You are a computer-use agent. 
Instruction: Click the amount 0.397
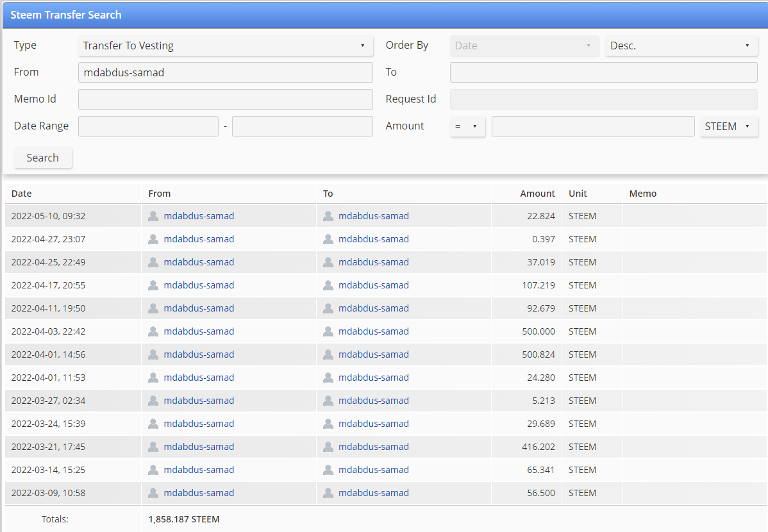click(x=544, y=239)
